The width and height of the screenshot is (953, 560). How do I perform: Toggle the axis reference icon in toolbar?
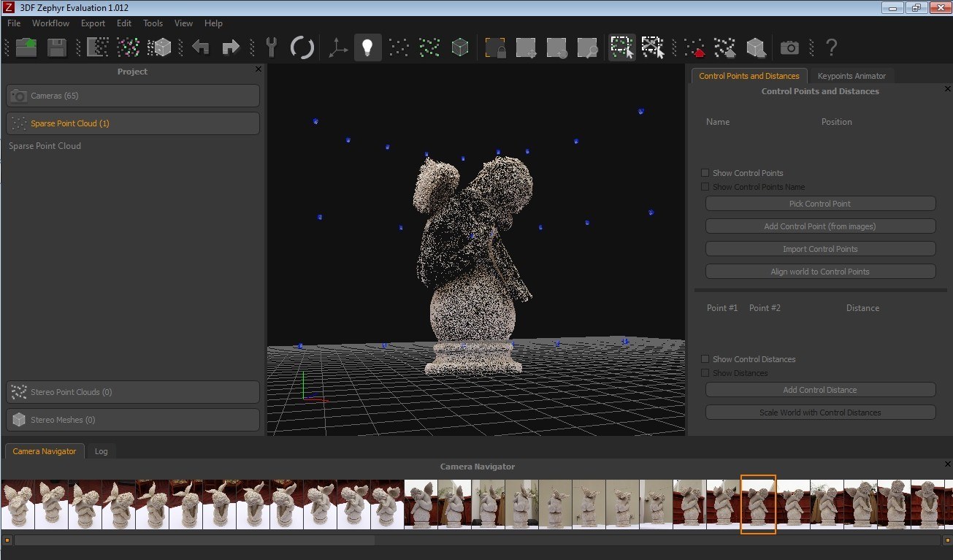coord(337,47)
